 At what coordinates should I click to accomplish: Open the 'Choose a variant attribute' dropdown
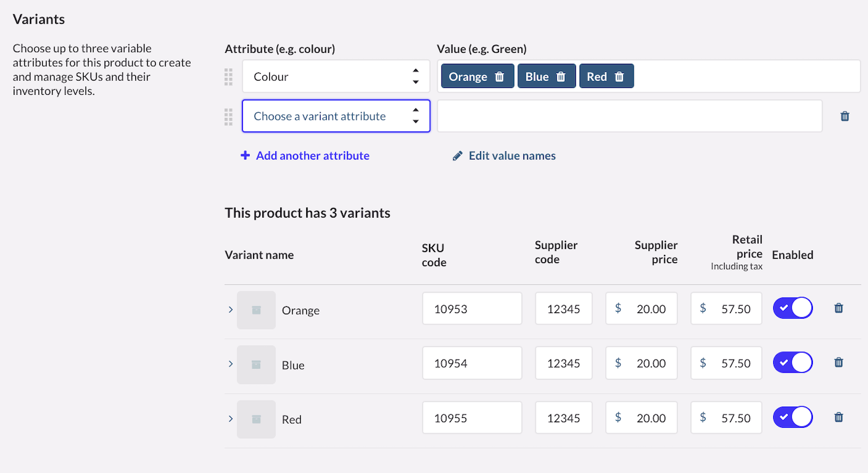(x=335, y=117)
